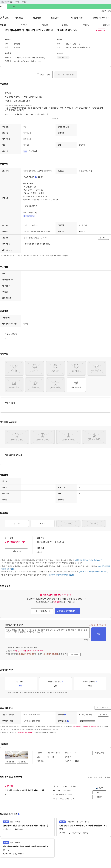Click the 통근버스 welfare icon
This screenshot has height=868, width=111.
(14, 368)
